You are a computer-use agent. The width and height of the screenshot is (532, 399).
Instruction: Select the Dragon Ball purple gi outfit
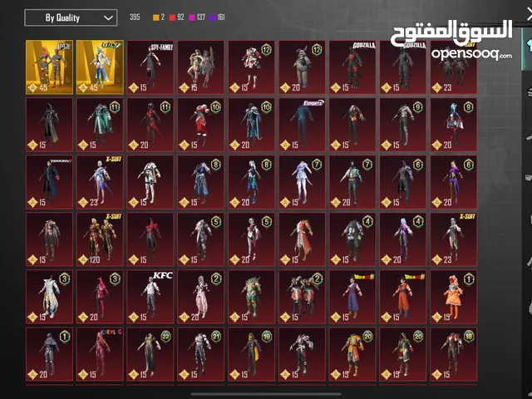(352, 297)
